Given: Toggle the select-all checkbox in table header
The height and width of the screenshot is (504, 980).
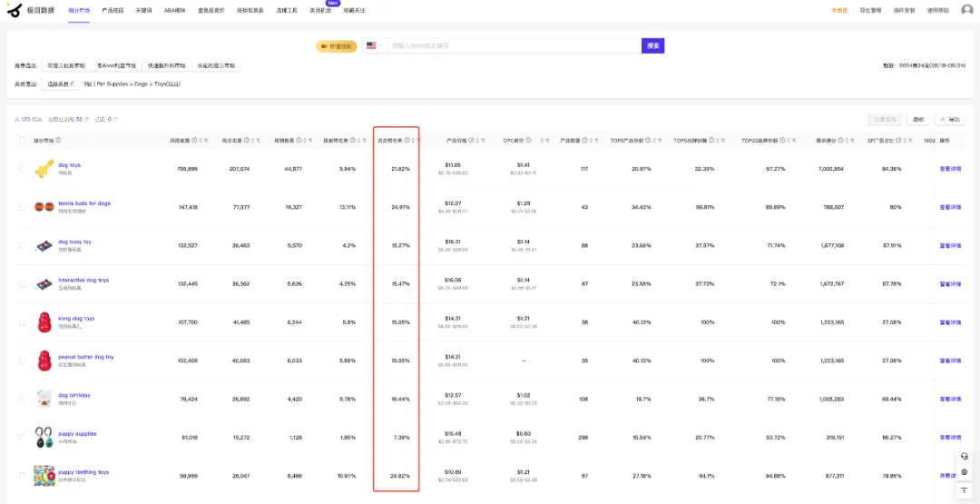Looking at the screenshot, I should click(x=23, y=141).
